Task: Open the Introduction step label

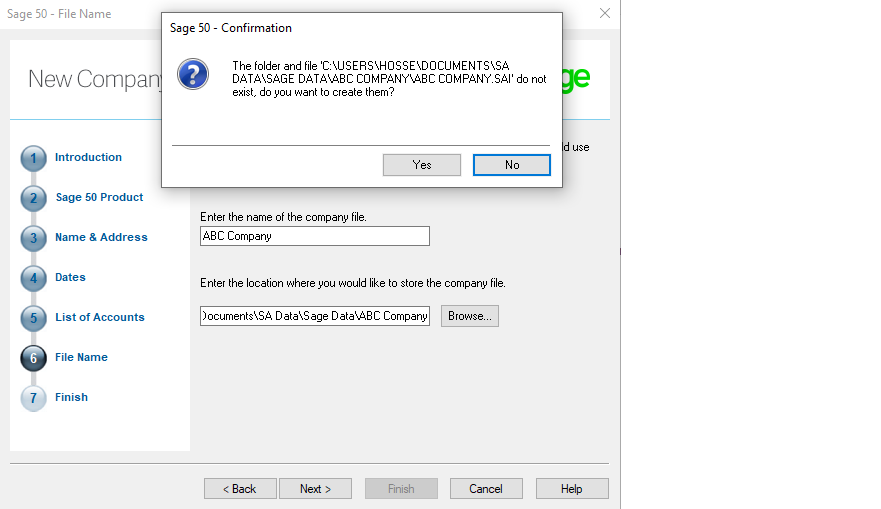Action: point(88,157)
